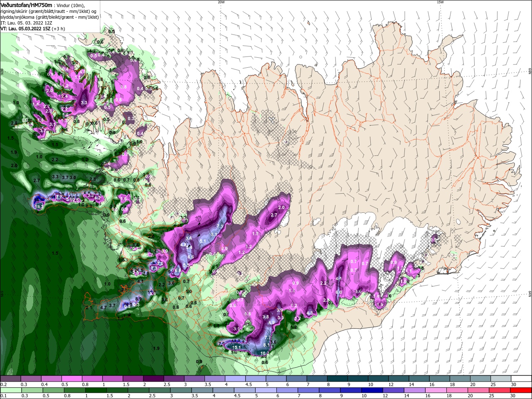
Task: Click the dark blue 10 mm rain swatch
Action: (x=372, y=390)
